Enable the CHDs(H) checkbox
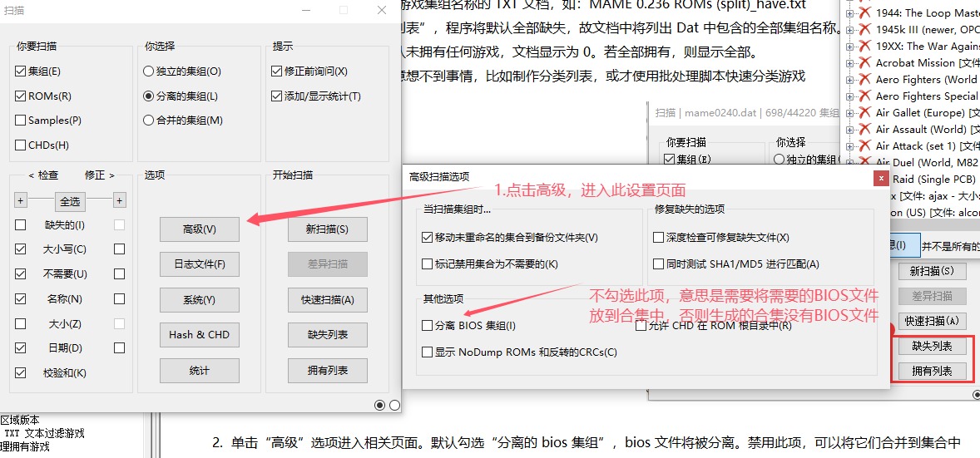Screen dimensions: 980x458 pyautogui.click(x=21, y=145)
